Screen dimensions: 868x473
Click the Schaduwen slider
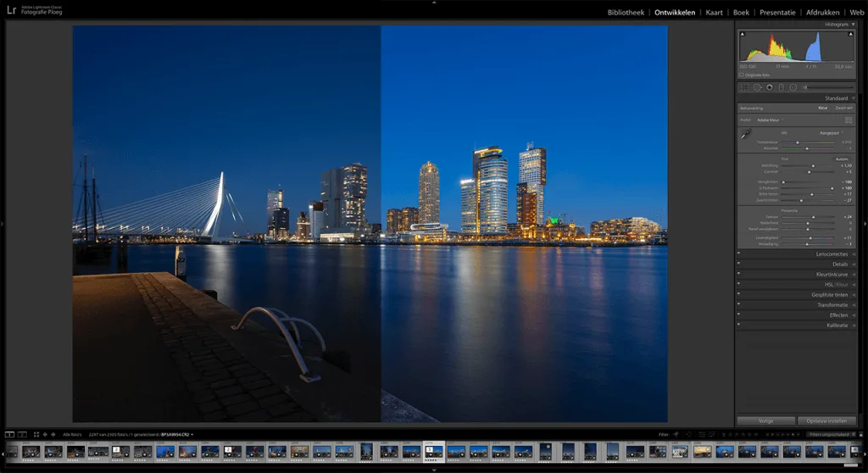[808, 188]
